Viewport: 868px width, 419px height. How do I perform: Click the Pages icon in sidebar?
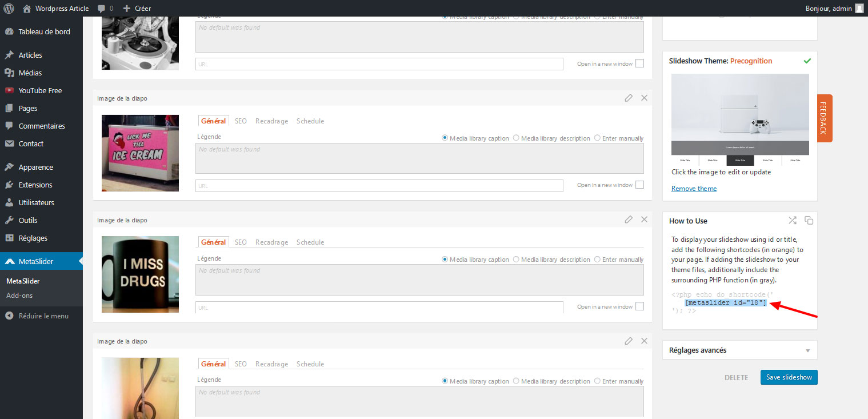(9, 108)
